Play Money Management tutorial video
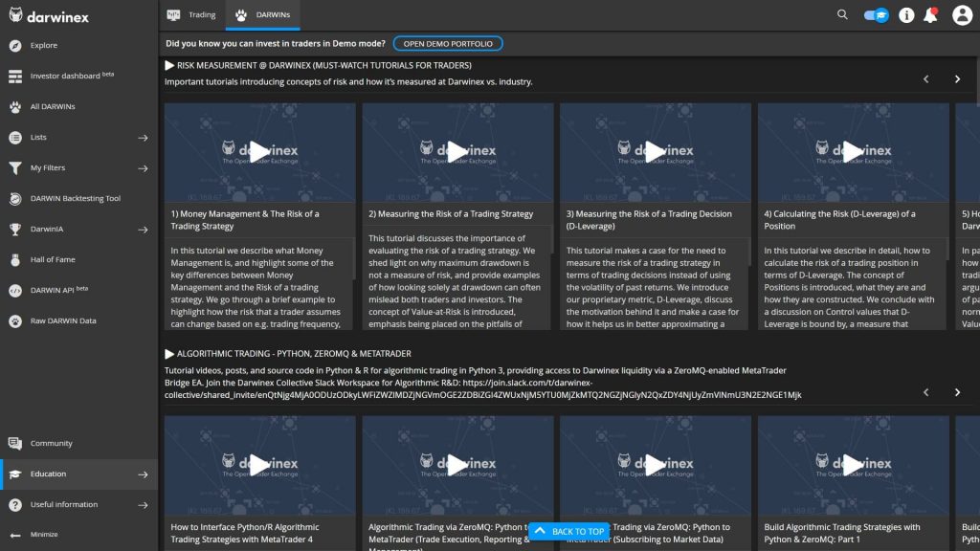Screen dimensions: 980x551 (x=259, y=152)
